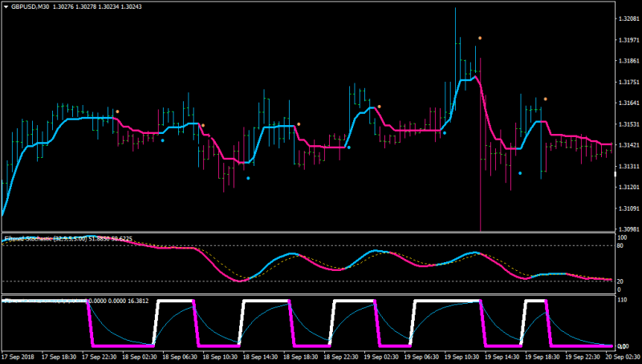Click the 1.32081 price axis label
Screen dimensions: 642x364
tap(629, 18)
